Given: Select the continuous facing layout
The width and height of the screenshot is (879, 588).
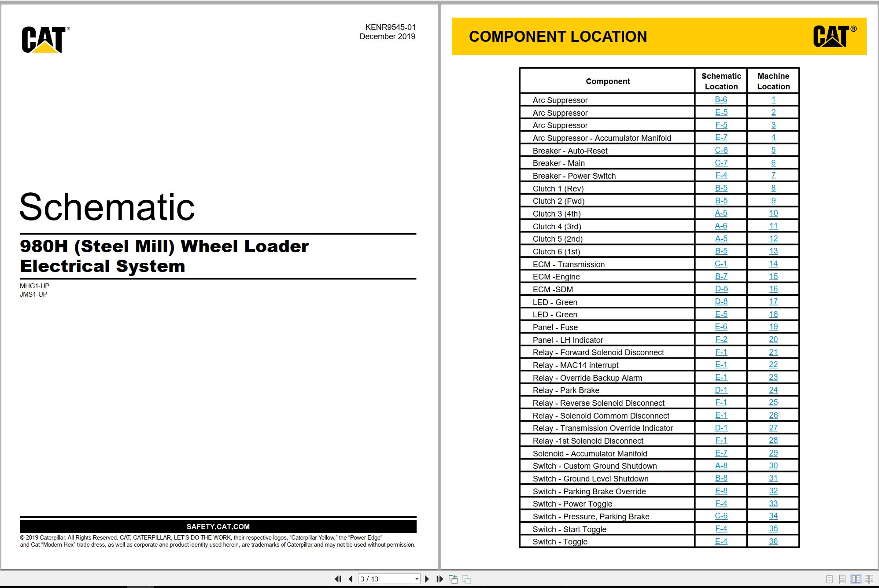Looking at the screenshot, I should click(869, 579).
